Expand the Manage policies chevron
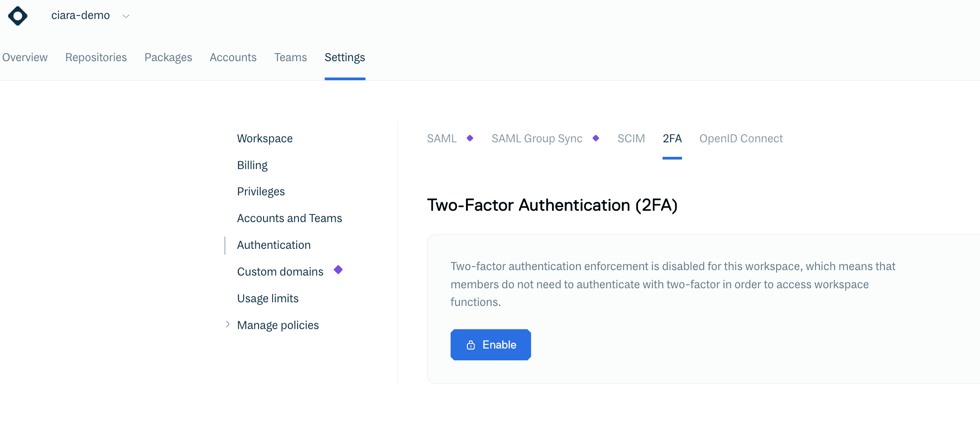The image size is (980, 446). point(228,325)
